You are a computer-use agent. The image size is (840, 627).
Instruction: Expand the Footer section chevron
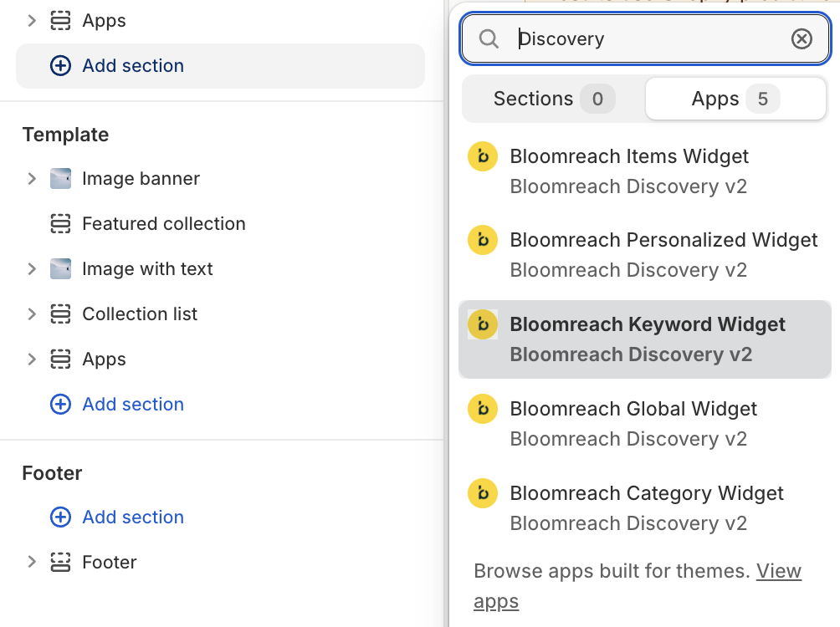(x=32, y=563)
